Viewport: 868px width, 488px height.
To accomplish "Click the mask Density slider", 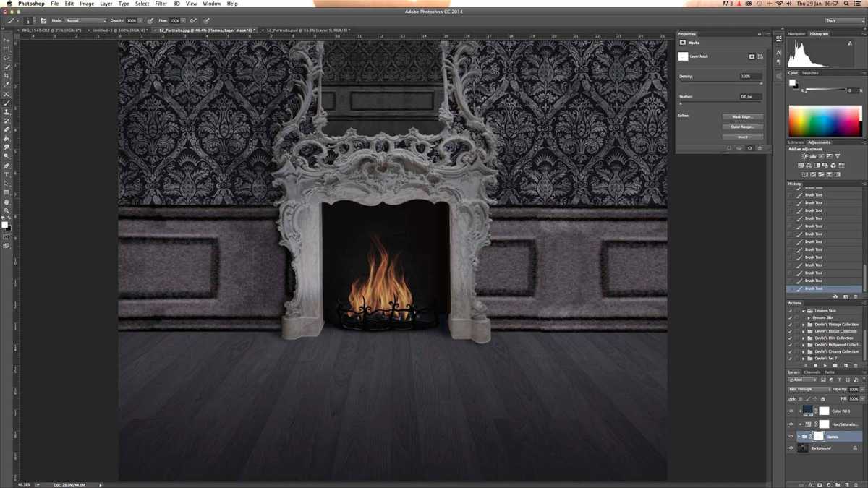I will point(720,83).
